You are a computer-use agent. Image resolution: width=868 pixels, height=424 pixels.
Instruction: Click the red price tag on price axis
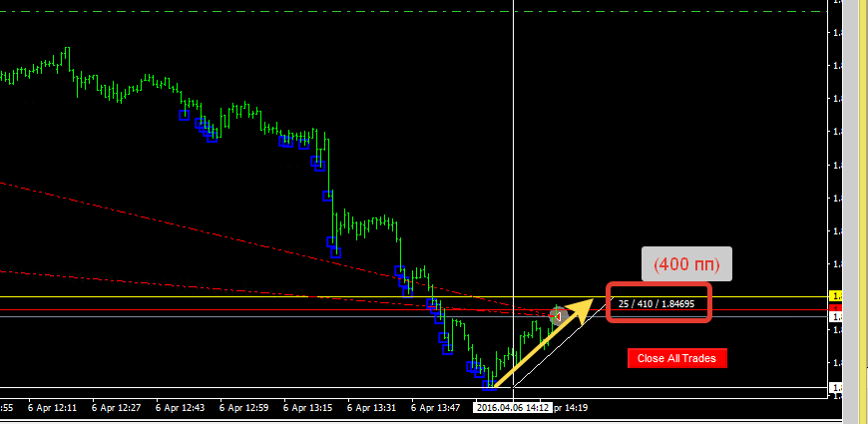pos(835,307)
